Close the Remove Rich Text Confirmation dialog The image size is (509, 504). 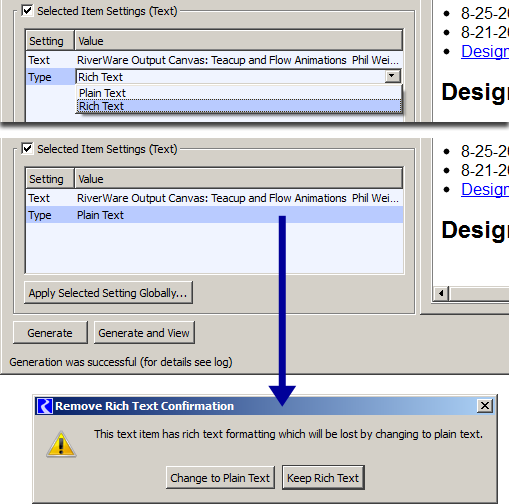coord(485,406)
